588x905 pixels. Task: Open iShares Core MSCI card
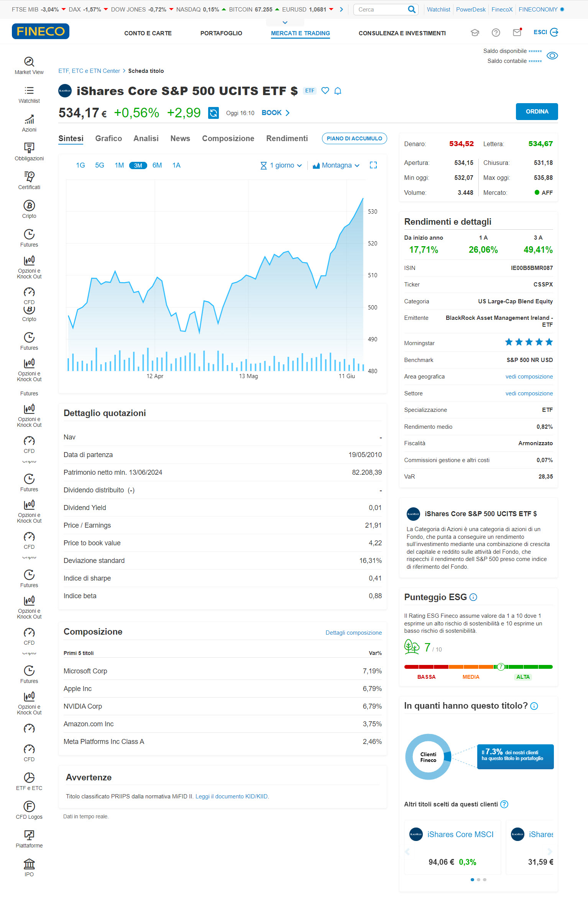(453, 847)
